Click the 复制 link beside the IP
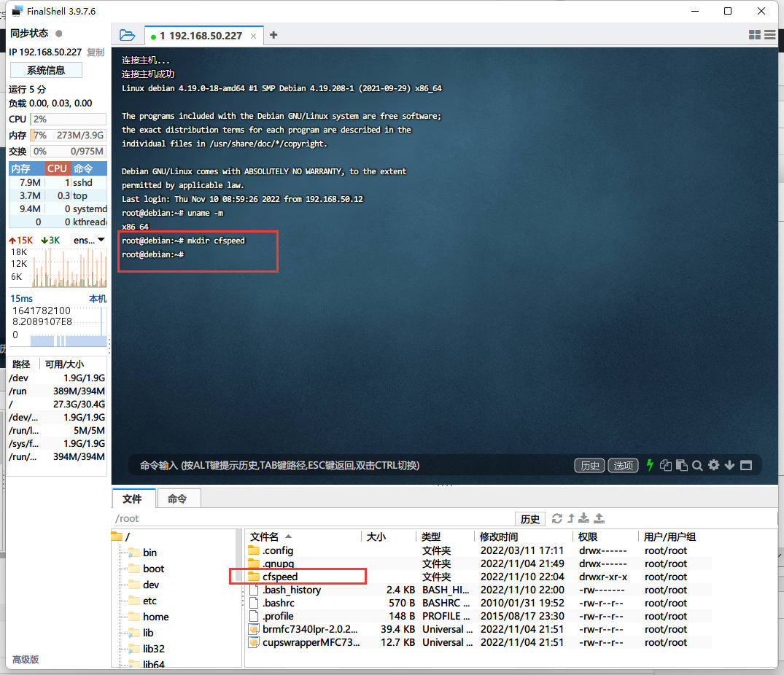Viewport: 784px width, 675px height. (x=96, y=52)
